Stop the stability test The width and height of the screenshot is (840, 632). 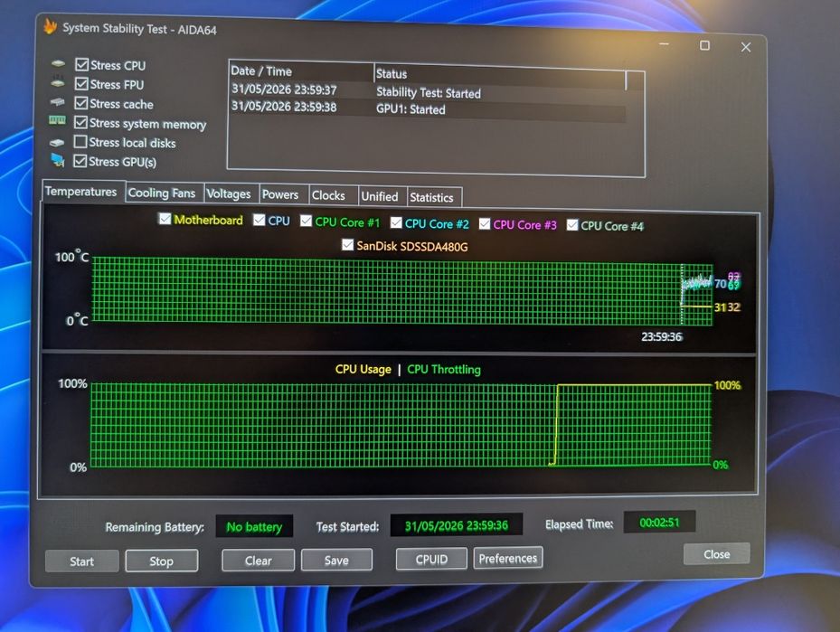point(161,561)
